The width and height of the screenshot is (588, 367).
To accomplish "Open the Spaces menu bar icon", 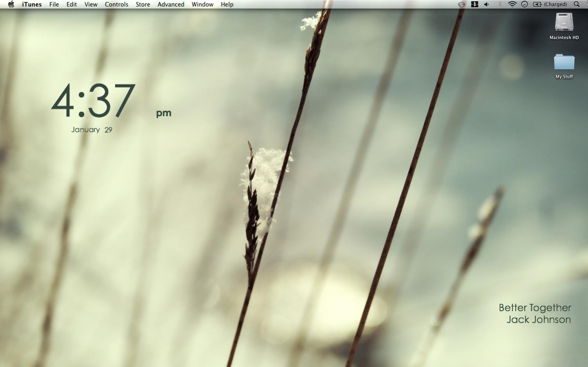I will click(474, 4).
